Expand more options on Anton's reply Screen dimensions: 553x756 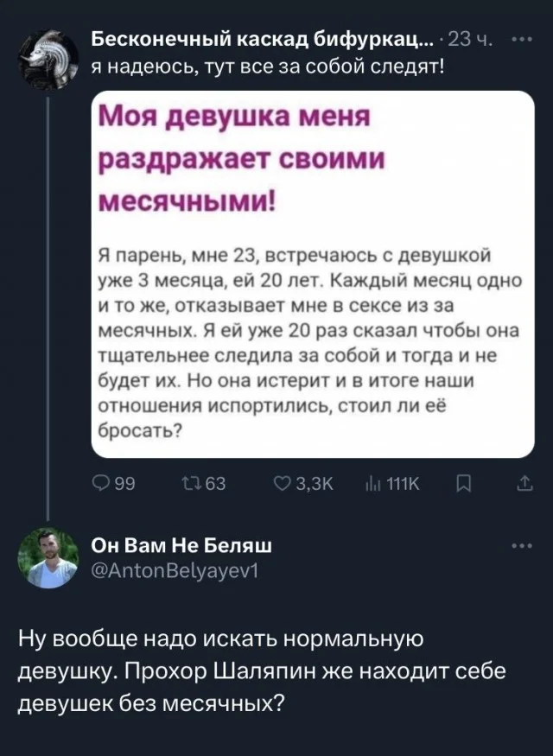pos(523,545)
